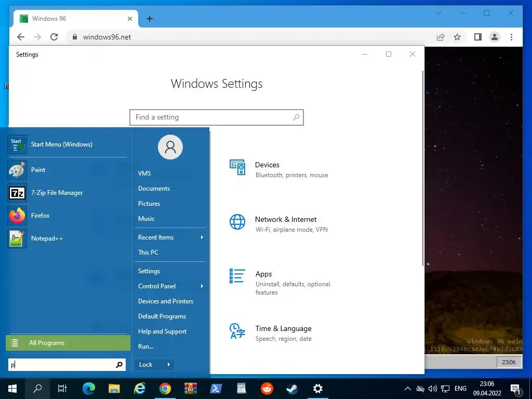Viewport: 532px width, 399px height.
Task: Click the user avatar picture
Action: (170, 147)
